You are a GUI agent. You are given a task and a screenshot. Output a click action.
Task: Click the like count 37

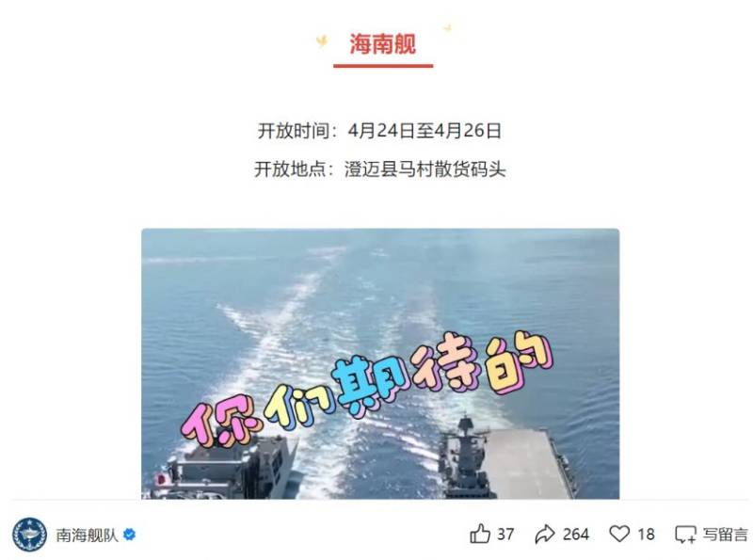pos(505,534)
